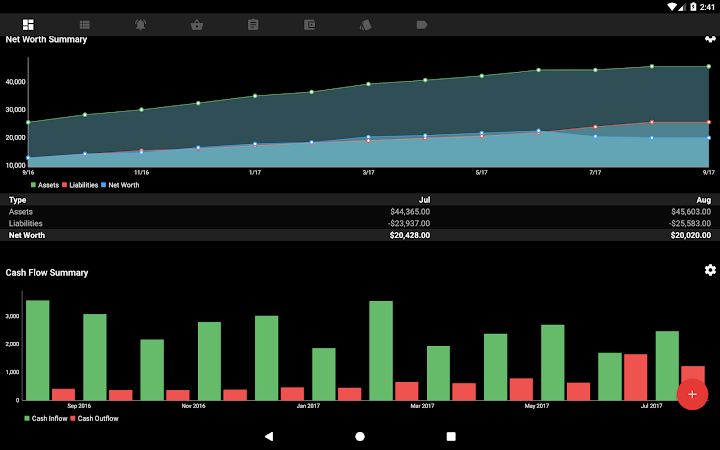Open Net Worth Summary settings icon
This screenshot has width=720, height=450.
pos(710,40)
